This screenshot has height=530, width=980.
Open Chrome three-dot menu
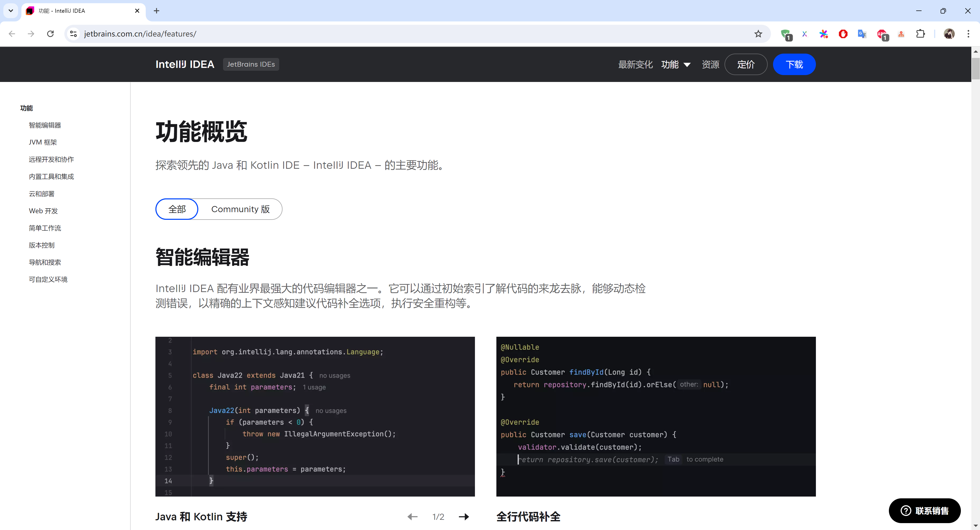pos(968,34)
